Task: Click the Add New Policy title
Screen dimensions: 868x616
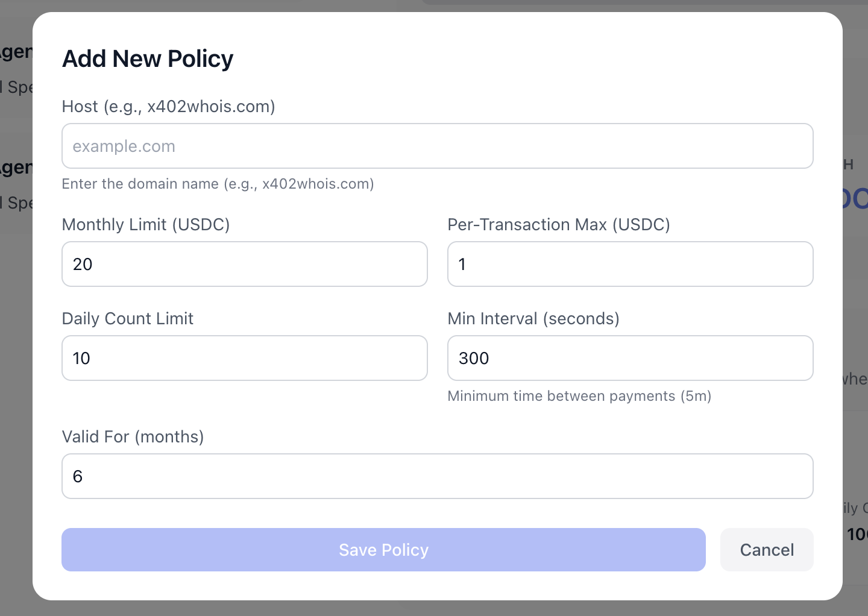Action: pos(147,58)
